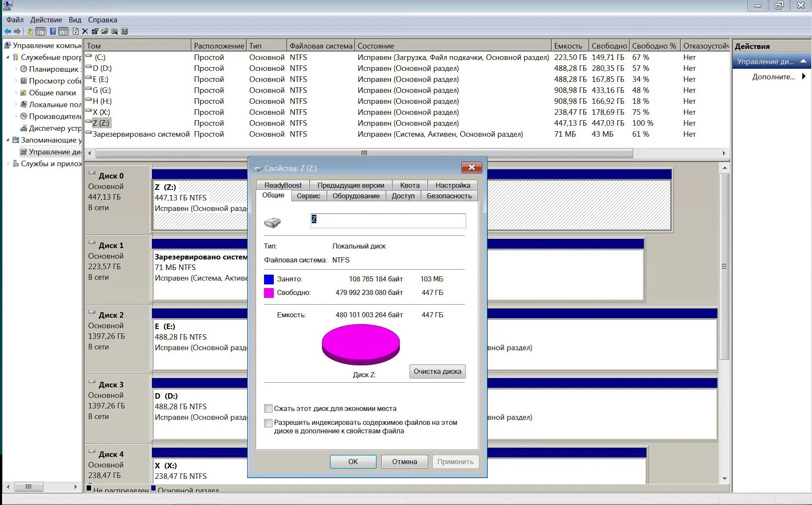
Task: Click the volume label text field
Action: click(388, 220)
